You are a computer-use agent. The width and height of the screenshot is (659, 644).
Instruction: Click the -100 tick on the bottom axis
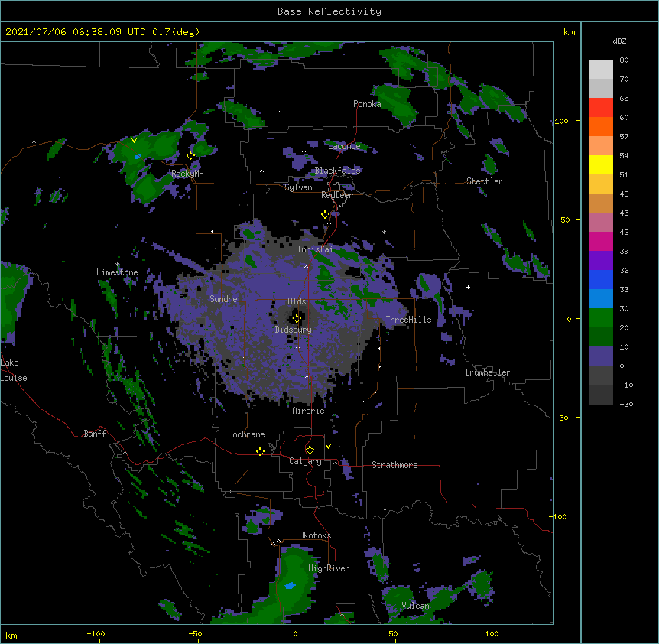click(x=96, y=634)
